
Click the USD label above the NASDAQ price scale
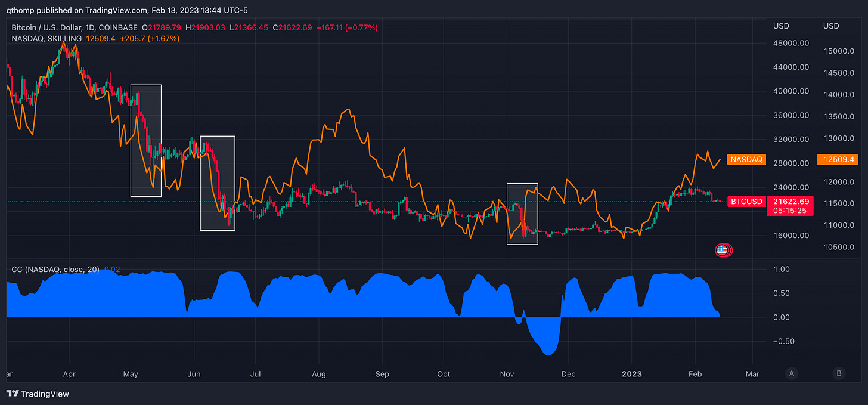[831, 26]
